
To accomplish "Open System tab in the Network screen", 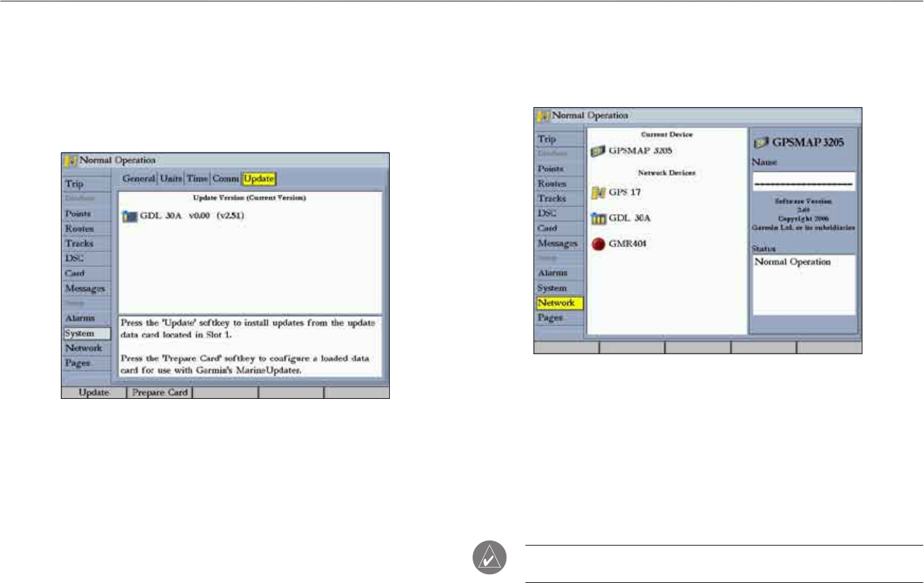I will pos(558,289).
